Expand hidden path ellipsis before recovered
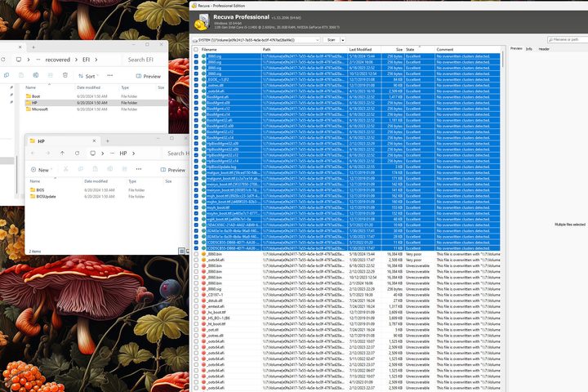 [x=38, y=60]
